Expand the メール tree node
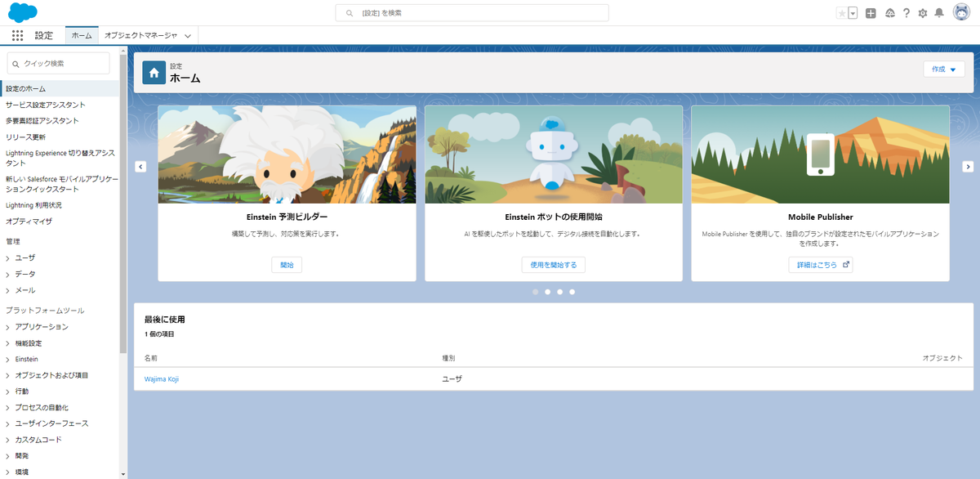Viewport: 980px width, 479px height. (8, 290)
